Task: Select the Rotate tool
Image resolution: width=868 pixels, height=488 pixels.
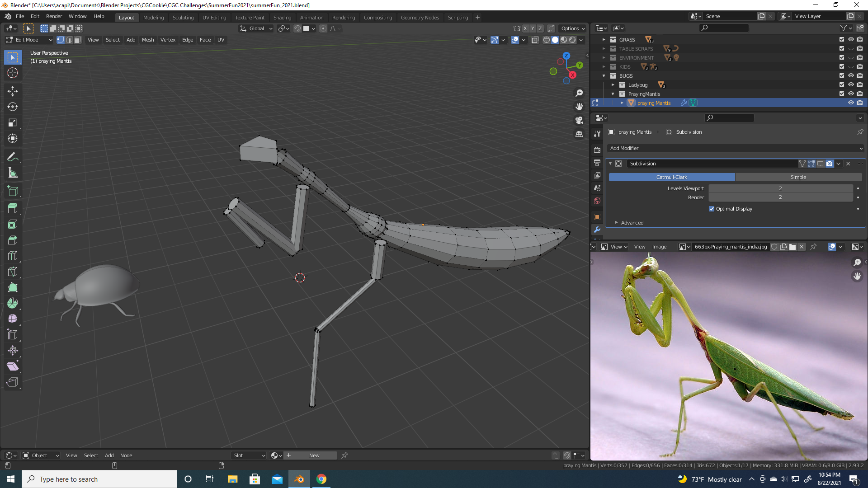Action: coord(13,107)
